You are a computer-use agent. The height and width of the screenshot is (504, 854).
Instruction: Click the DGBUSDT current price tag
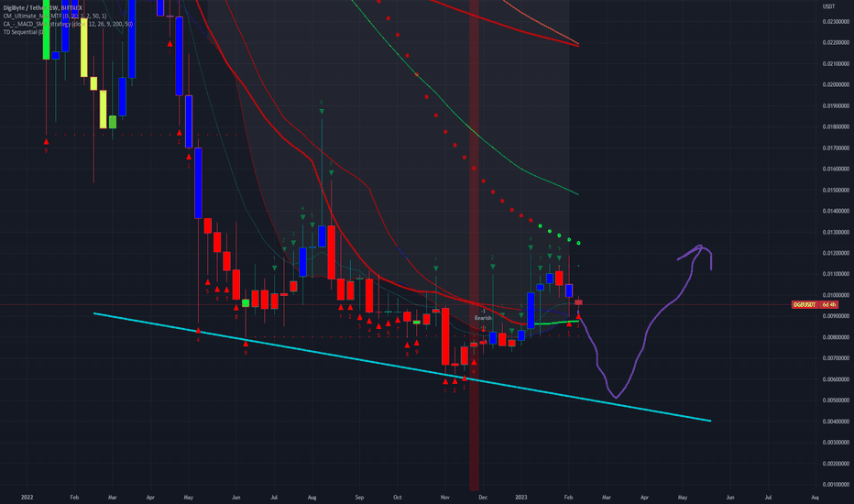tap(805, 304)
